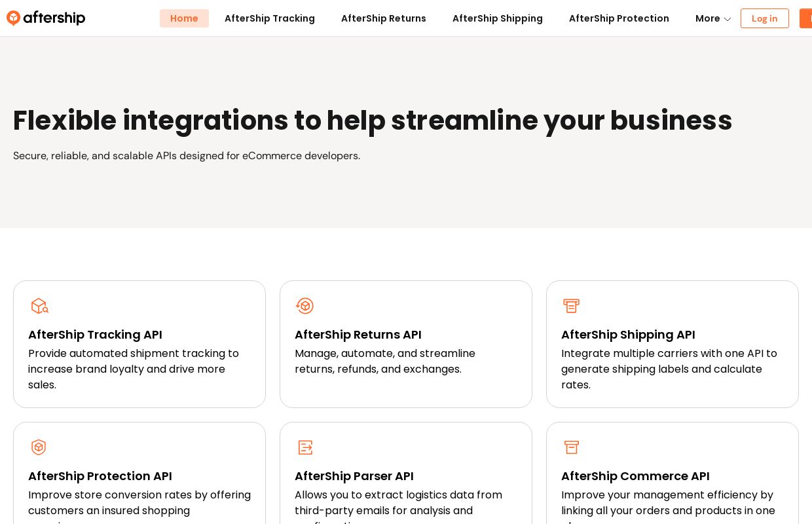Screen dimensions: 812x524
Task: Open the AfterShip Returns API card title
Action: point(358,335)
